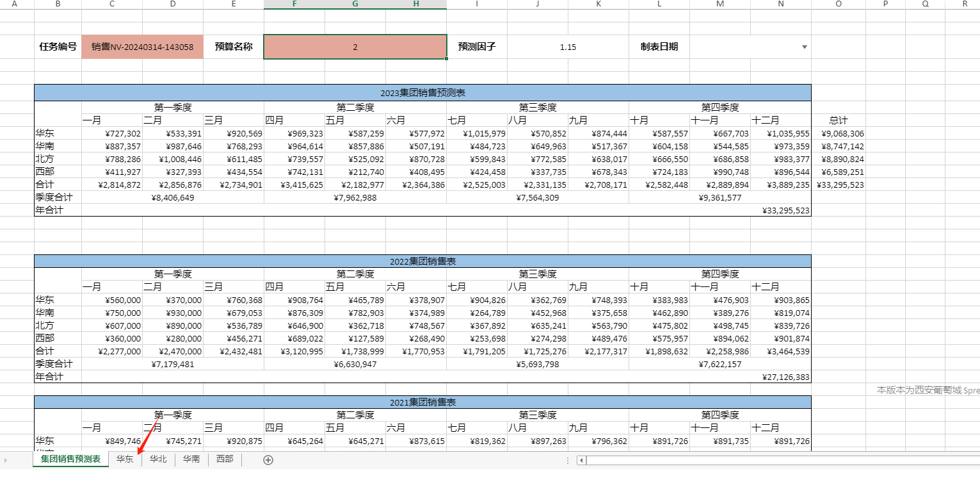The width and height of the screenshot is (980, 478).
Task: Add a new sheet with the plus icon
Action: [x=268, y=459]
